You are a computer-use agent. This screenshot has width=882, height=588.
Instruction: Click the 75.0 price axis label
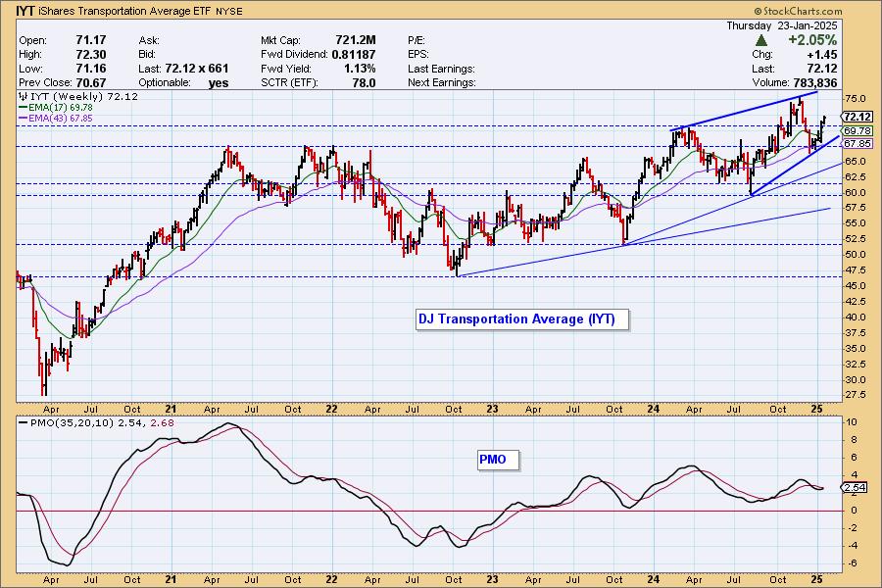click(856, 99)
